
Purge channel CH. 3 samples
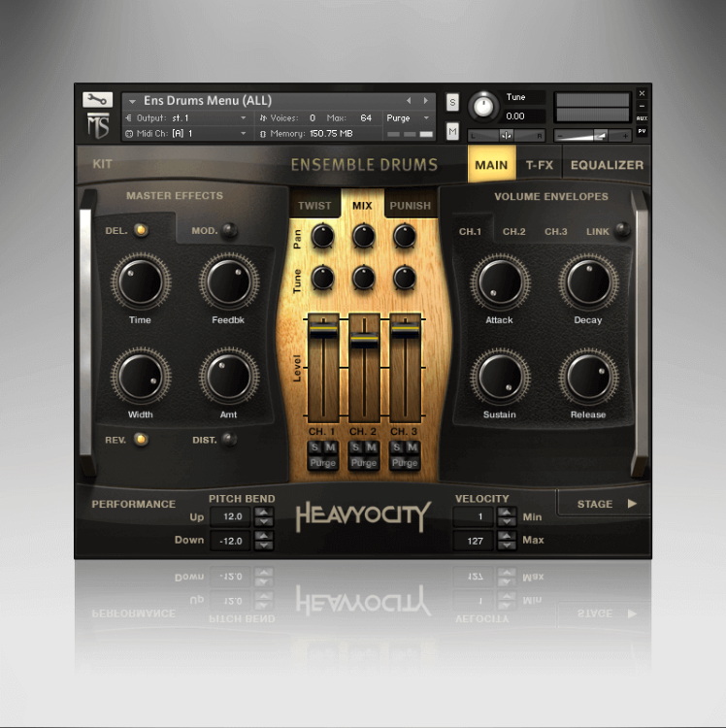pyautogui.click(x=405, y=463)
